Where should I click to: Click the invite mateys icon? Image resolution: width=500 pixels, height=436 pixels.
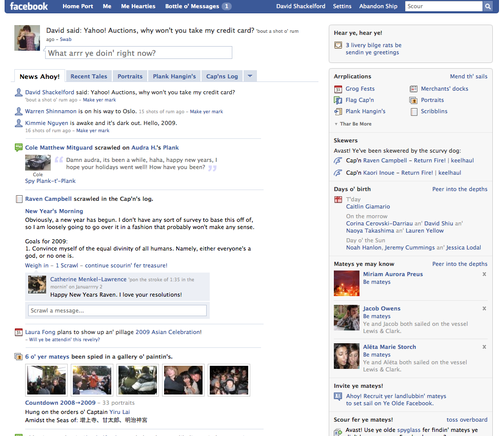[338, 396]
